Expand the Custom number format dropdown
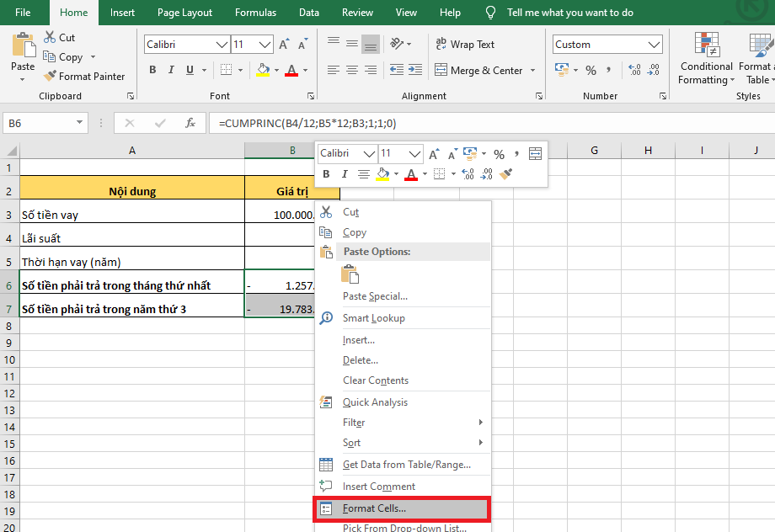 655,45
